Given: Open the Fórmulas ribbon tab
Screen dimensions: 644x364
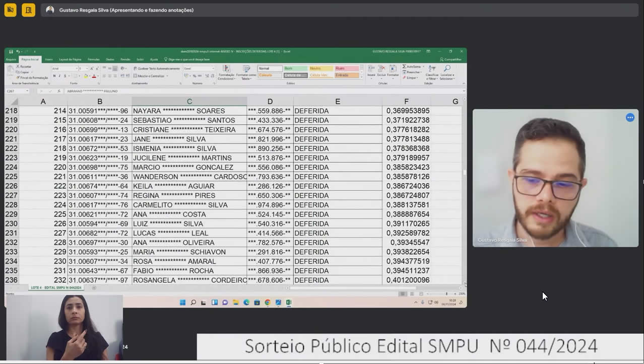Looking at the screenshot, I should (x=94, y=59).
